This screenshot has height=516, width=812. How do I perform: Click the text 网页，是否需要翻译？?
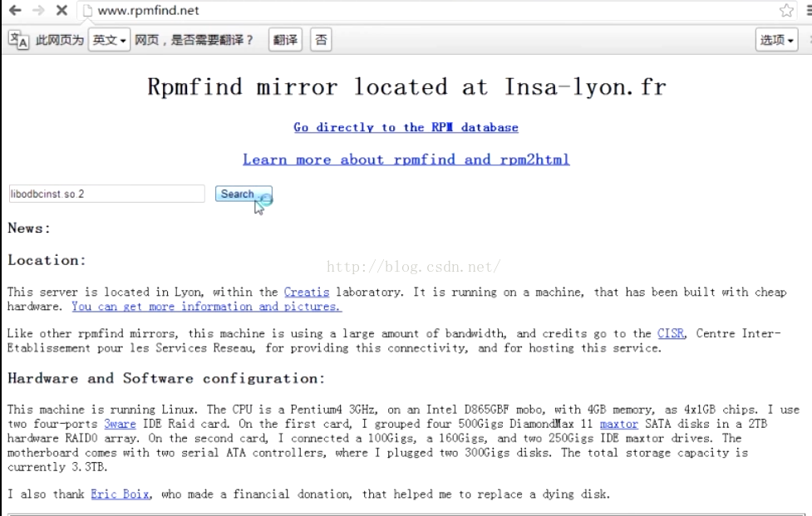click(194, 40)
